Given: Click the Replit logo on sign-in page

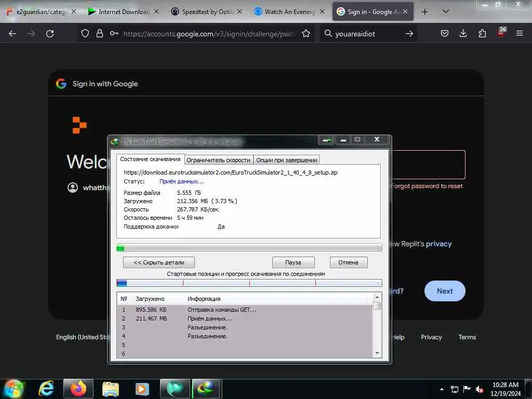Looking at the screenshot, I should coord(79,125).
